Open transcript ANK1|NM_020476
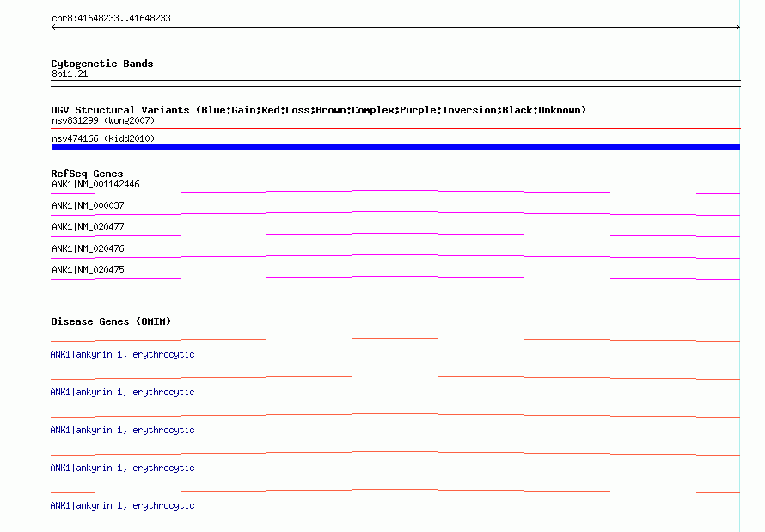Viewport: 765px width, 532px height. click(88, 248)
